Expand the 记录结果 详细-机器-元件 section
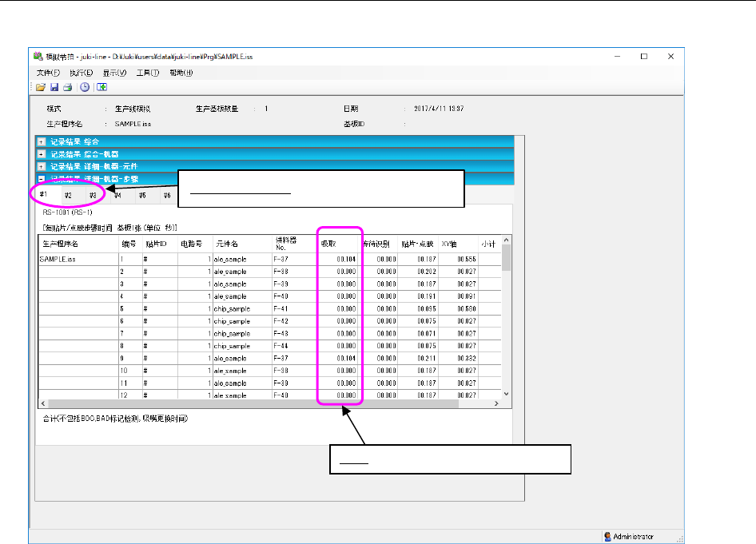Screen dimensions: 756x544 pyautogui.click(x=42, y=165)
